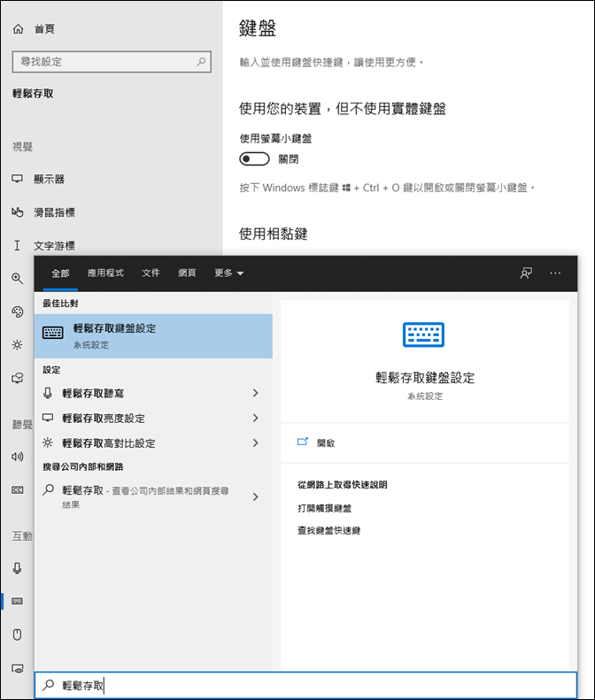Select mouse icon in Settings sidebar
Image resolution: width=595 pixels, height=700 pixels.
18,635
